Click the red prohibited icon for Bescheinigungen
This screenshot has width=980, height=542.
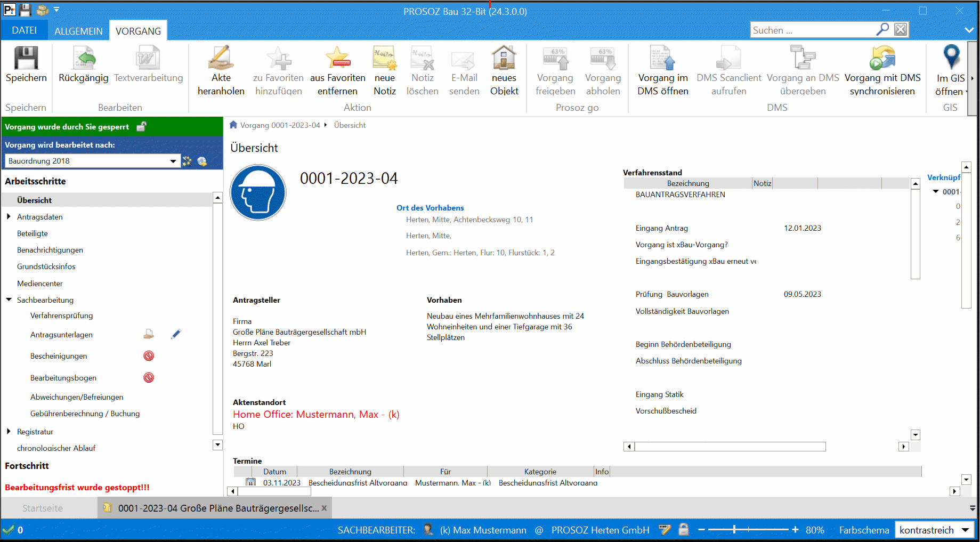pyautogui.click(x=149, y=355)
